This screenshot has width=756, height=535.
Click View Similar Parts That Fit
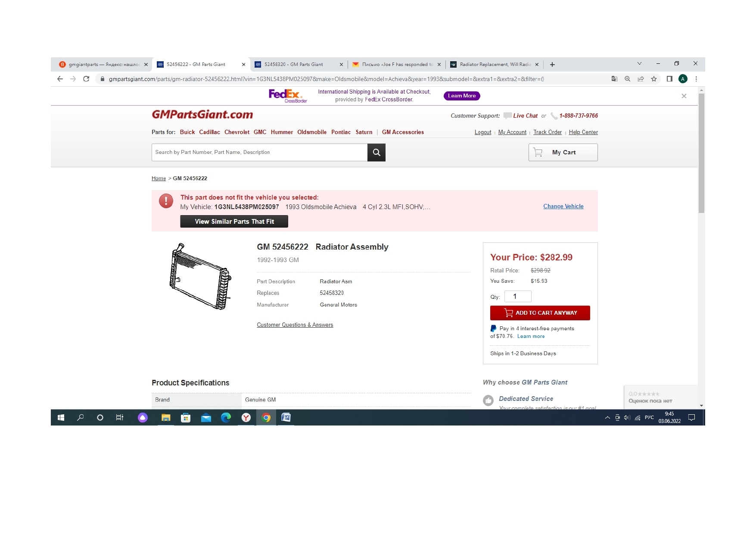234,222
